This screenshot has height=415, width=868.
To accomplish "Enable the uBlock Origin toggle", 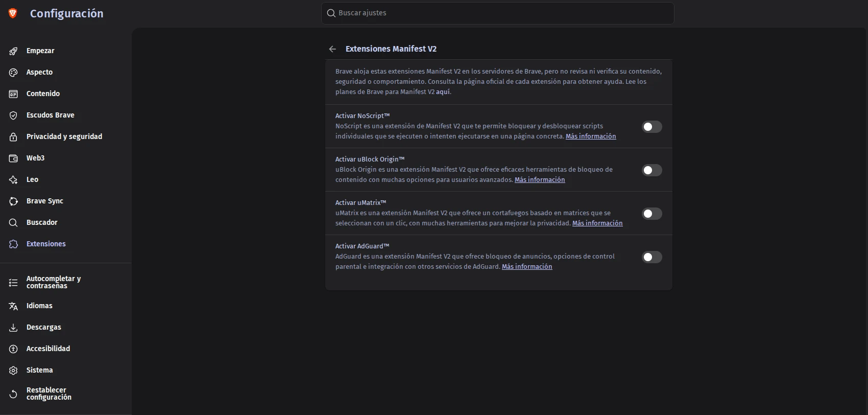I will coord(652,170).
